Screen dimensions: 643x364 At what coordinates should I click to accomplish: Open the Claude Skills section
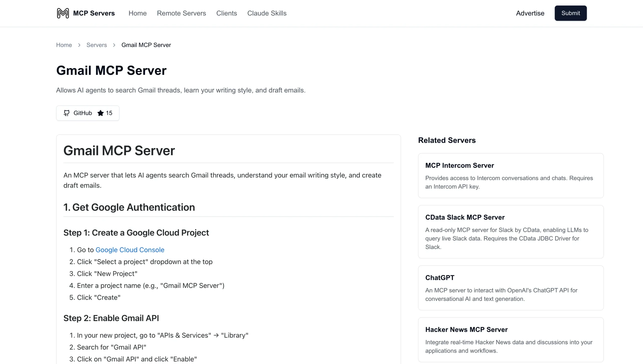[x=267, y=13]
